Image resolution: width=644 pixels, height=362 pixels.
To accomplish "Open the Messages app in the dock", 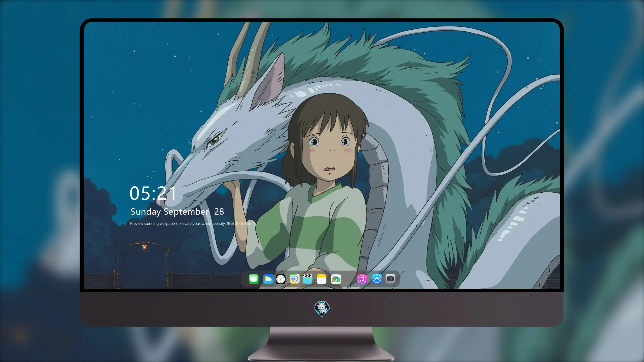I will [x=254, y=279].
